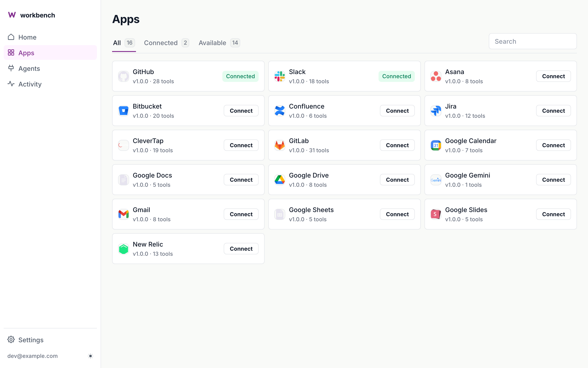The height and width of the screenshot is (368, 588).
Task: Click the 'v1.0.0 · 13 tools' text
Action: (153, 254)
